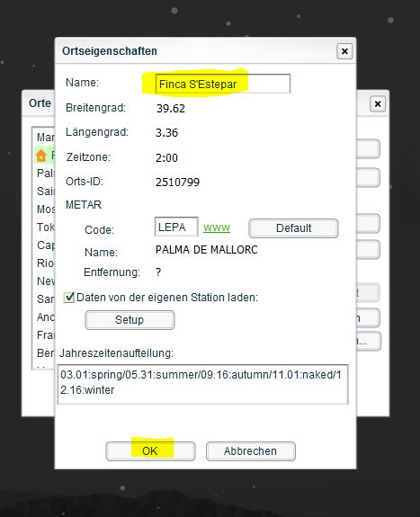Click the Default button
Image resolution: width=420 pixels, height=517 pixels.
click(293, 227)
